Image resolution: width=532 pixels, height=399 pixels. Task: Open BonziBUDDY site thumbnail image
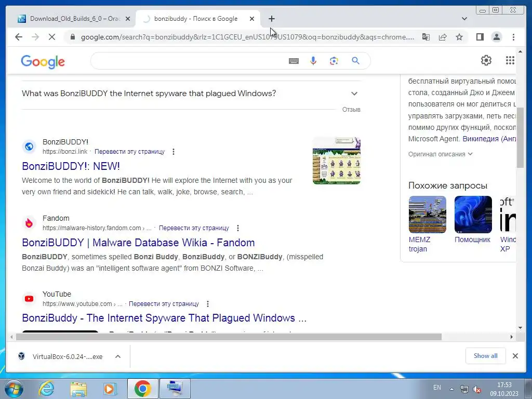(x=336, y=161)
